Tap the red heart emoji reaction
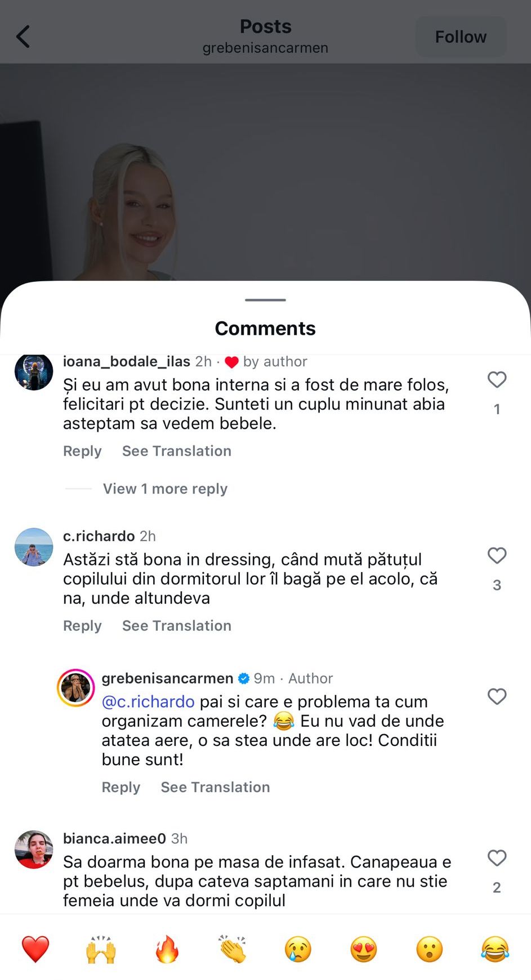 (35, 949)
